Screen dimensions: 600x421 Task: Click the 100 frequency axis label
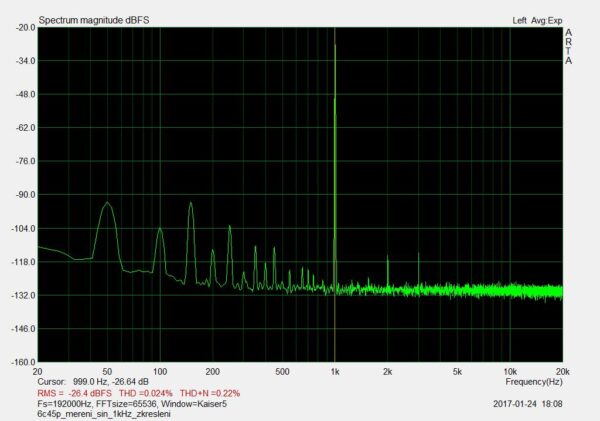pyautogui.click(x=160, y=372)
